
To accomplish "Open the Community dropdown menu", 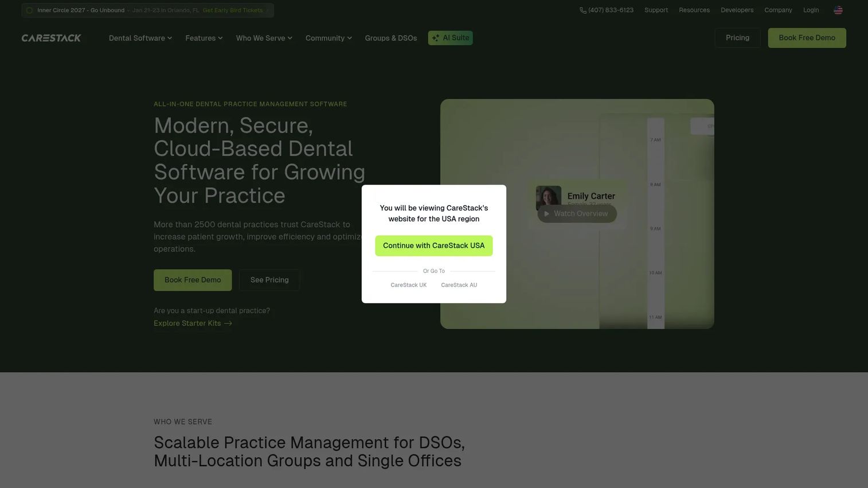I will click(x=329, y=38).
